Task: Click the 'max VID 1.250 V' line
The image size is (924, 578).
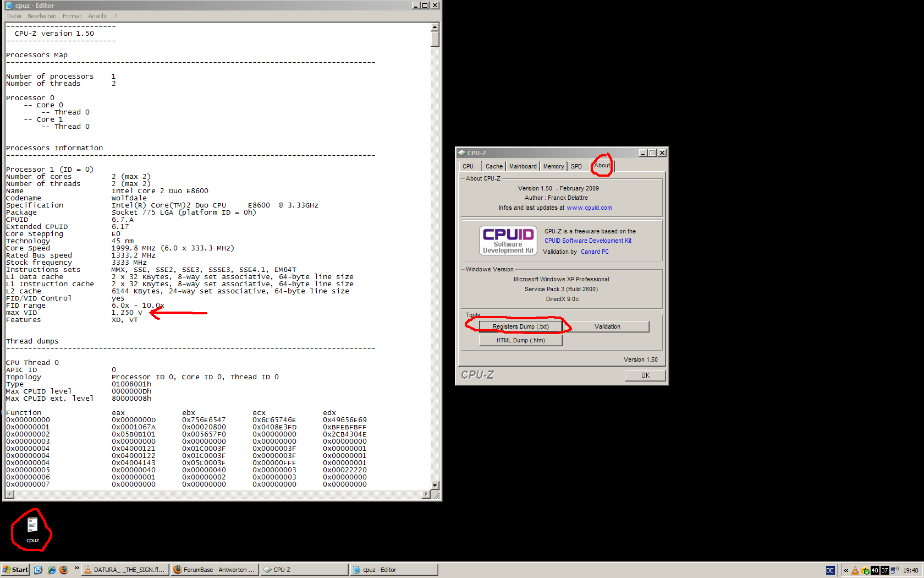Action: pos(74,313)
